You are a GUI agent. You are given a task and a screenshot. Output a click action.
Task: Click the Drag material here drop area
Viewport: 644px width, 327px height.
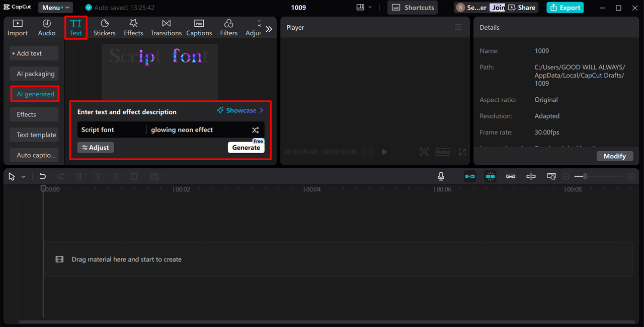point(338,259)
